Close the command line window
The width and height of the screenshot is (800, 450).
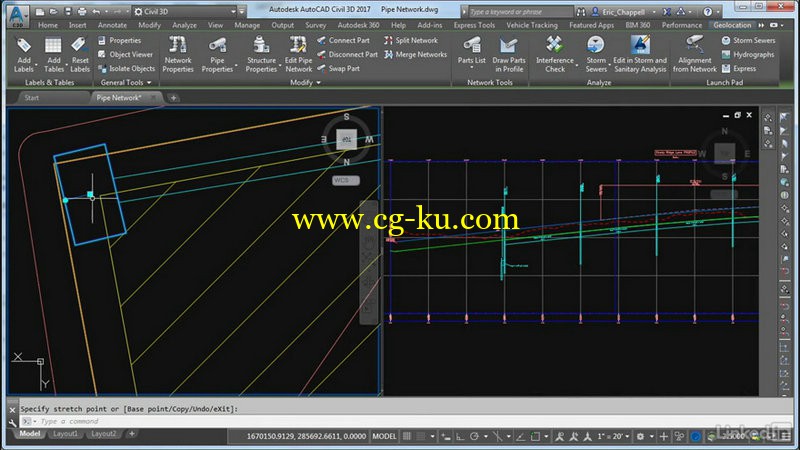tap(13, 409)
